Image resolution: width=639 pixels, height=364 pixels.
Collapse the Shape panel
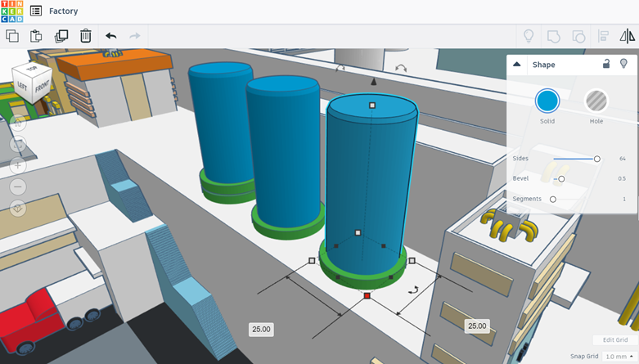point(517,65)
